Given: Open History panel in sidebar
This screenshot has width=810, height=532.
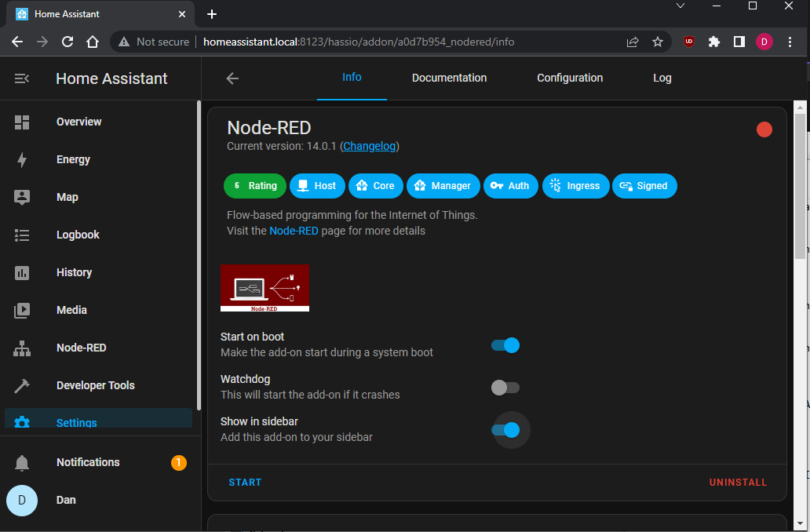Looking at the screenshot, I should (x=98, y=273).
